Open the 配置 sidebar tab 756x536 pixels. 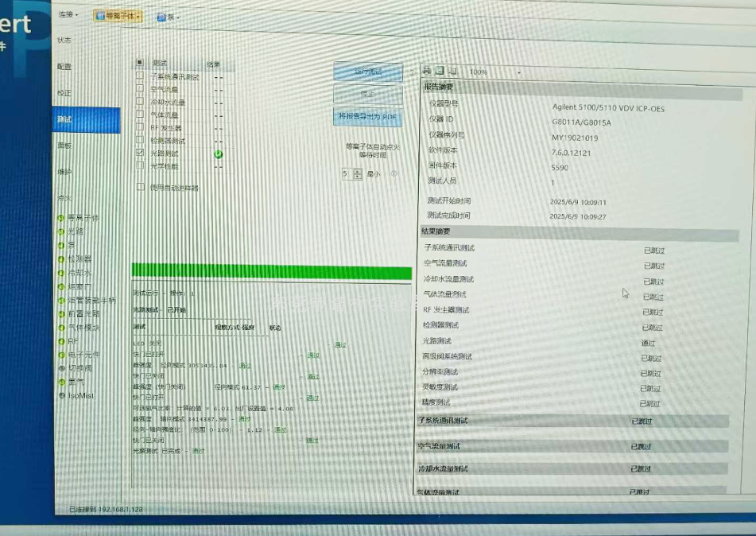tap(64, 67)
